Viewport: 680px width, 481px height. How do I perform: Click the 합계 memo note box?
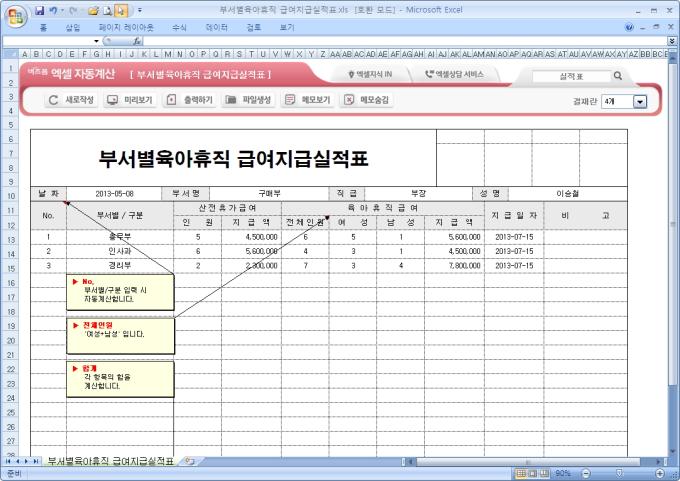[x=120, y=379]
